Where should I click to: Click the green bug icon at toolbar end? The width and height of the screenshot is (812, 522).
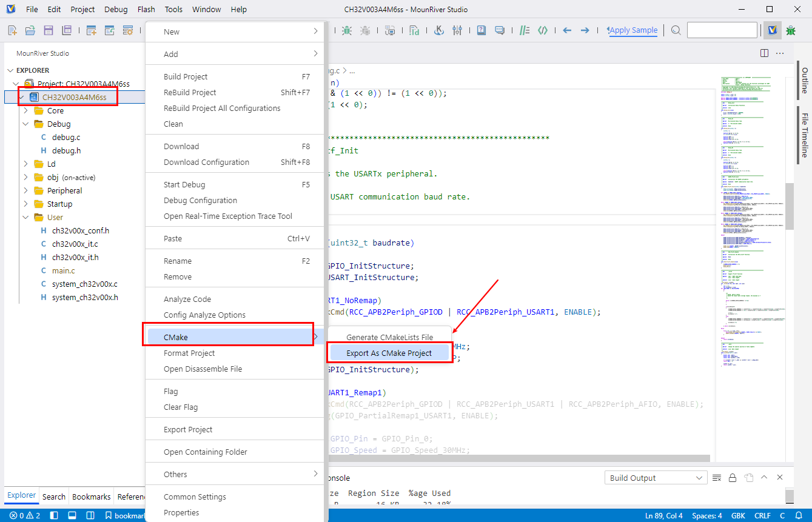pos(791,30)
